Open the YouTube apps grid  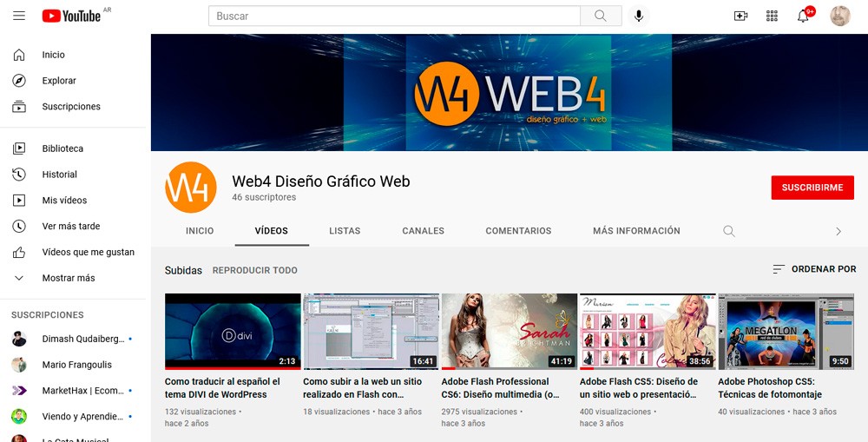[772, 16]
